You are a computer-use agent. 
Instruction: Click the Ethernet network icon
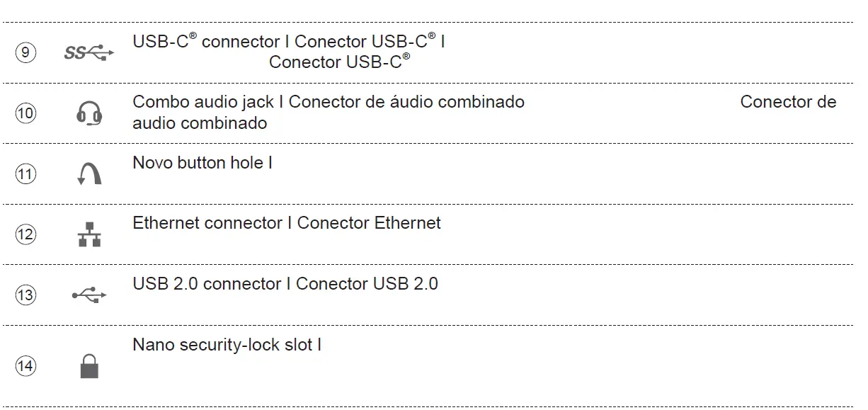(89, 234)
